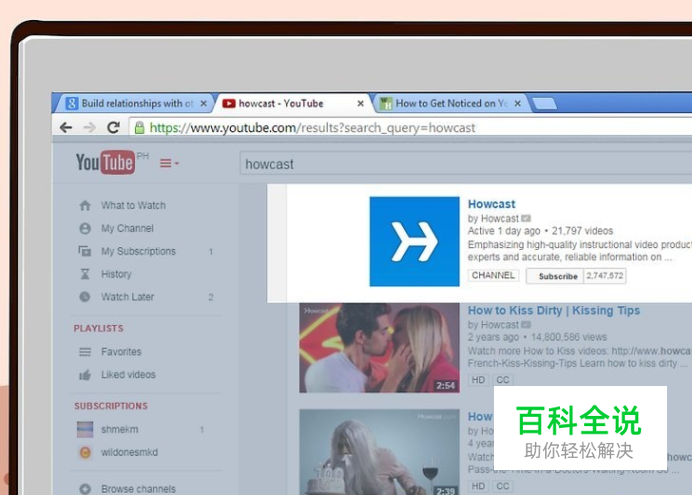Switch to the howcast - YouTube tab
The image size is (692, 495).
click(x=291, y=103)
